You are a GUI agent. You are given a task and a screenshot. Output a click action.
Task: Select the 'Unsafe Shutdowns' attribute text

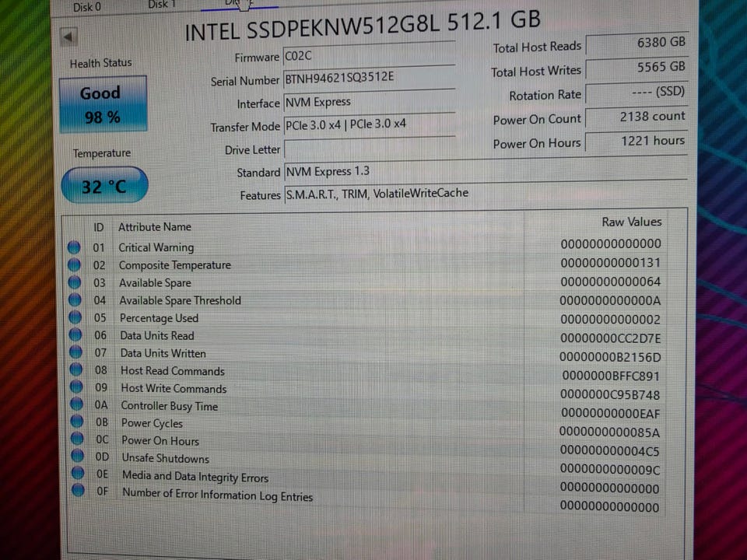[165, 459]
